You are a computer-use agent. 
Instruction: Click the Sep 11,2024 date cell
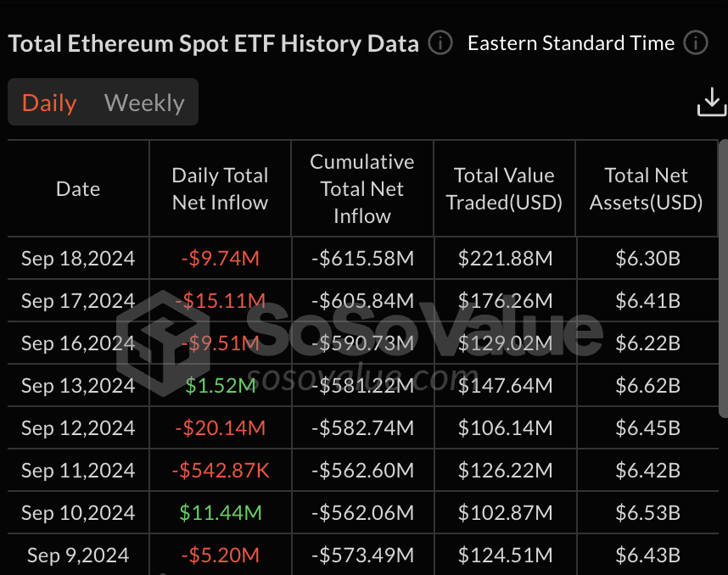78,471
